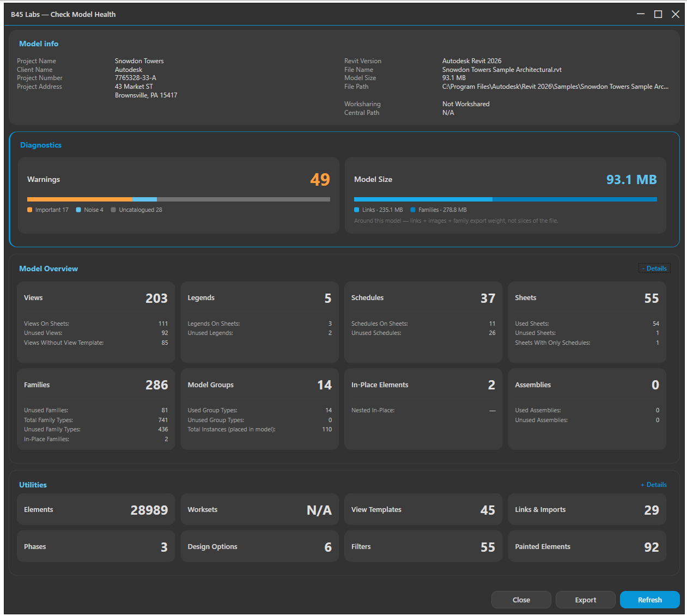Click the Model Overview heading
The width and height of the screenshot is (687, 616).
(x=48, y=269)
